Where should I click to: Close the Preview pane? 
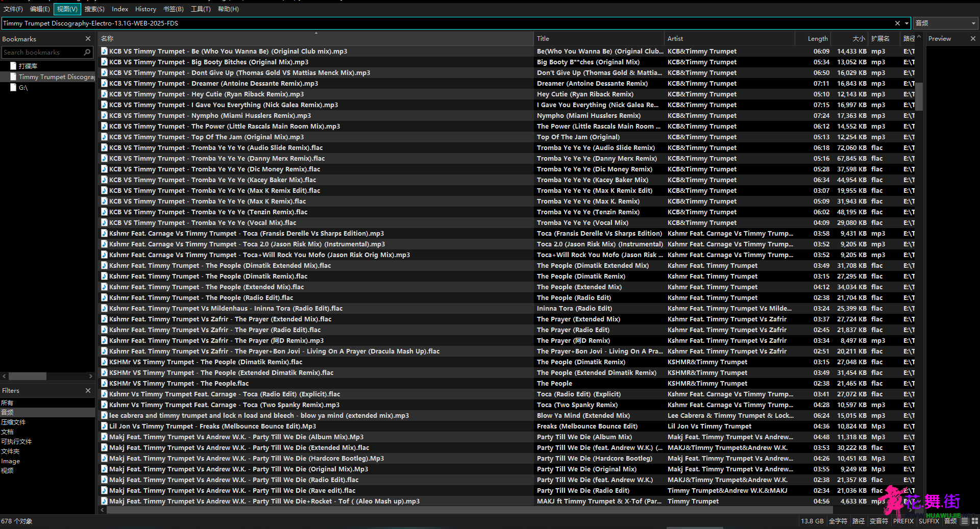(973, 38)
